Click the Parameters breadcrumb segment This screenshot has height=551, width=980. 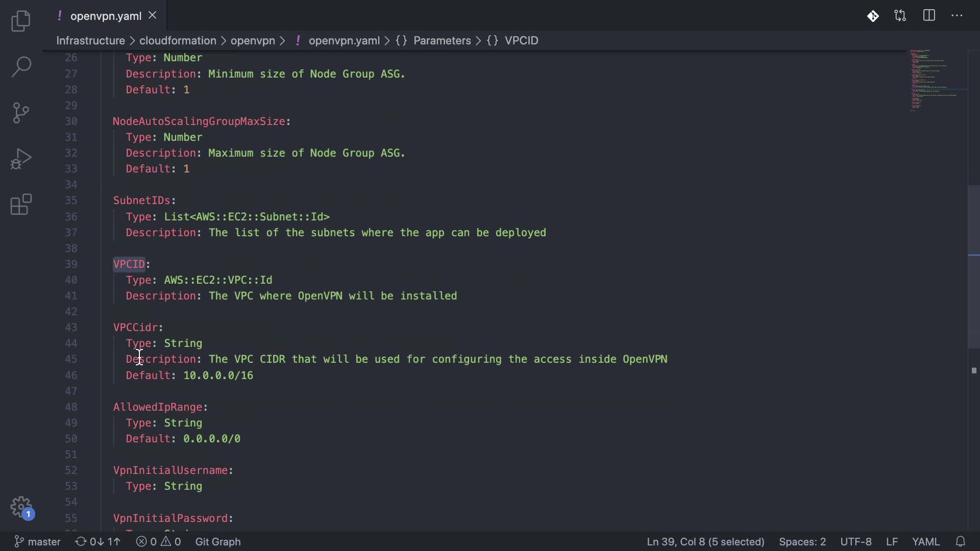pos(442,40)
